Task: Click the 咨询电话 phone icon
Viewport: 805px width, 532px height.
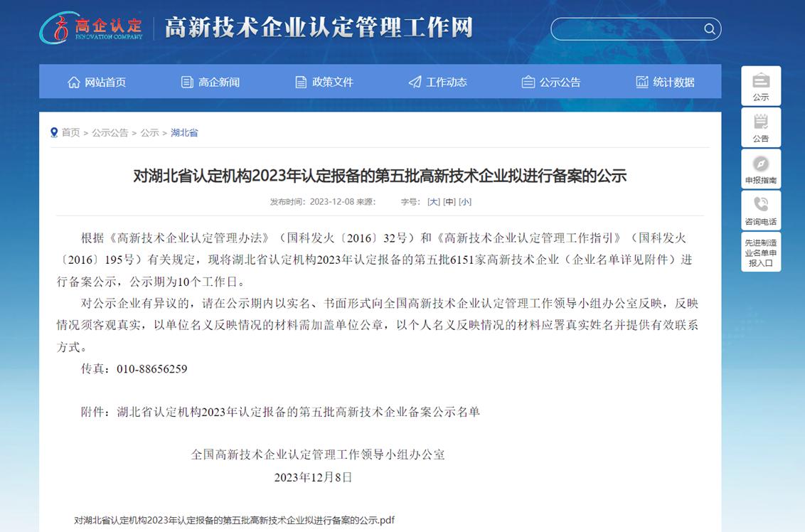Action: tap(761, 203)
